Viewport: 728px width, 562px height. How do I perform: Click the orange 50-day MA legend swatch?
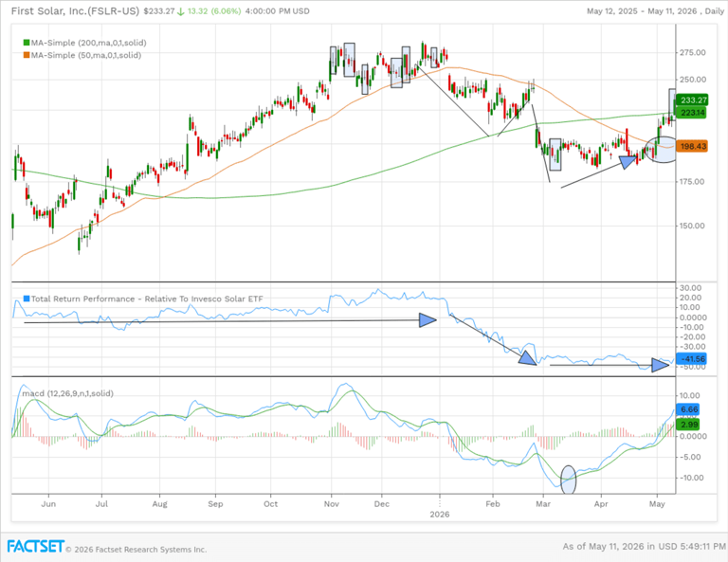click(x=27, y=55)
